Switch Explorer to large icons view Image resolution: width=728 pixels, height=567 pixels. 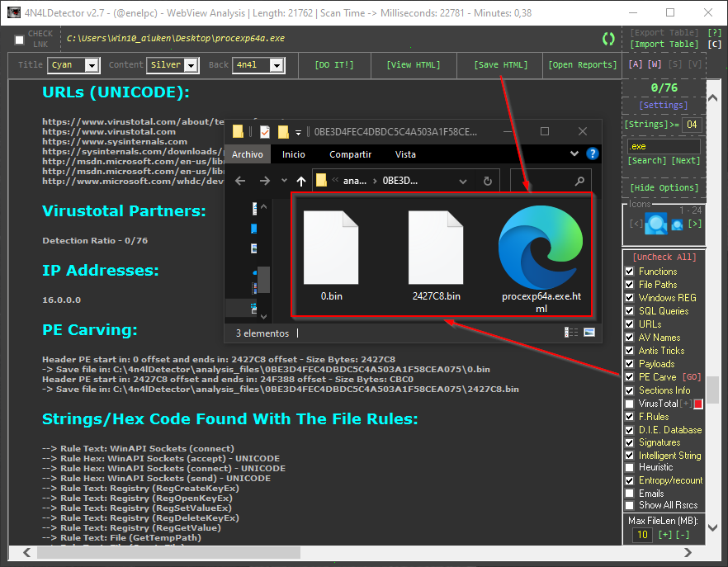(589, 332)
